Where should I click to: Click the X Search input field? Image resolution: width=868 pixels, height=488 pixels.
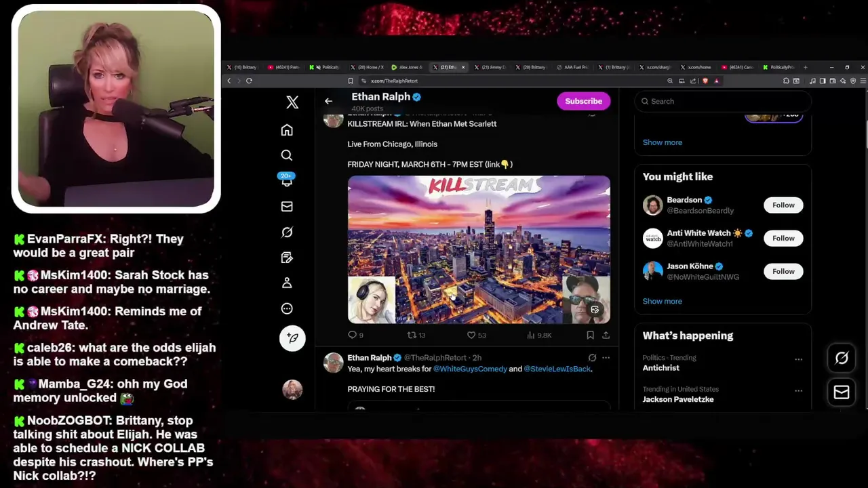[x=723, y=101]
